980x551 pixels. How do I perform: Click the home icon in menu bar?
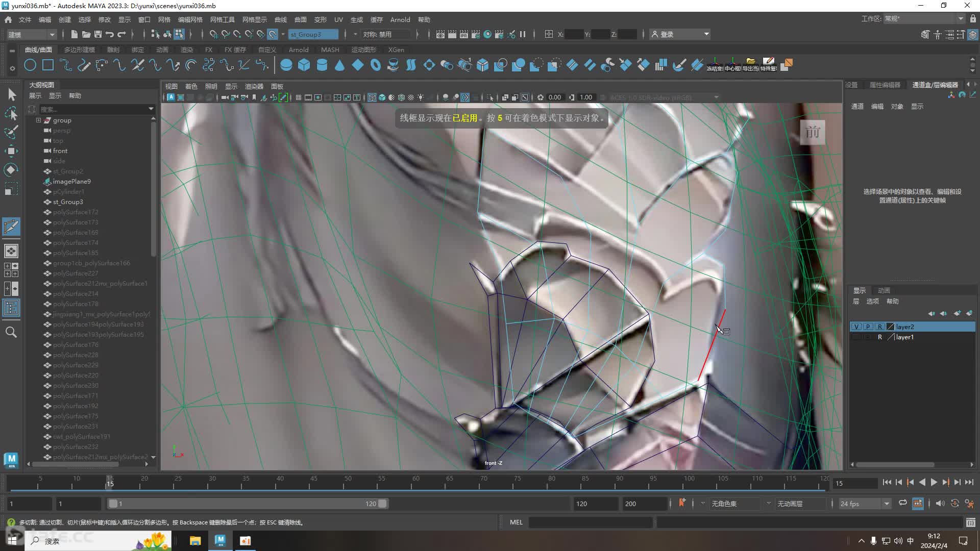8,19
